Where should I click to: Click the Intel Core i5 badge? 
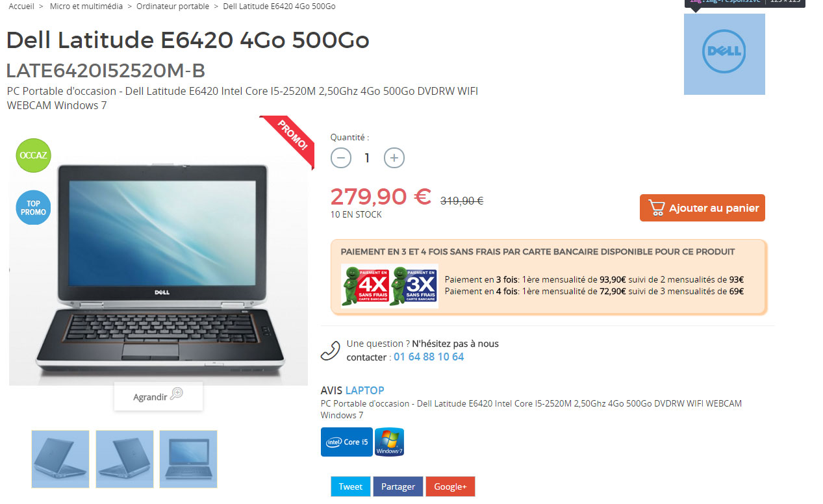(x=347, y=442)
